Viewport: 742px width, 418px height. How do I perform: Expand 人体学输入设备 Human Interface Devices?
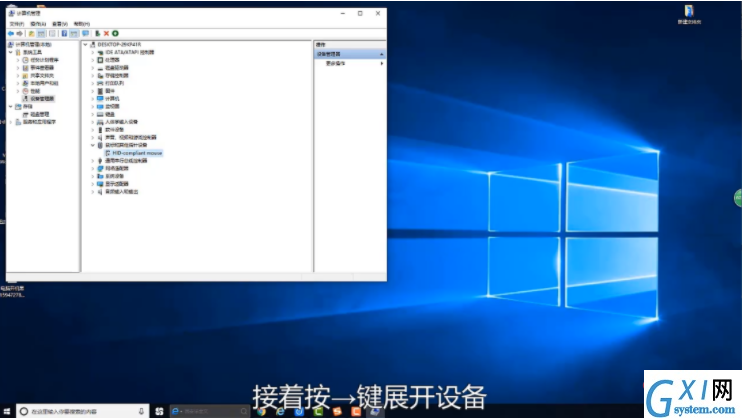(x=93, y=122)
